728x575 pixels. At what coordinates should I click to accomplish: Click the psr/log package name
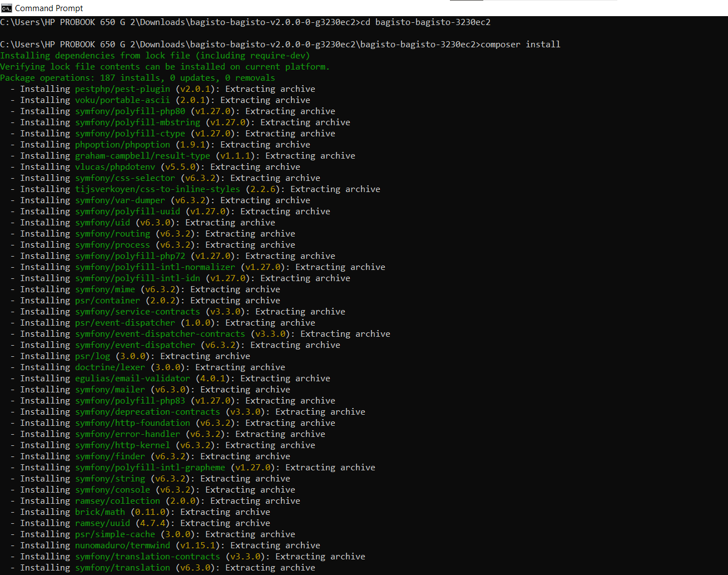tap(92, 356)
